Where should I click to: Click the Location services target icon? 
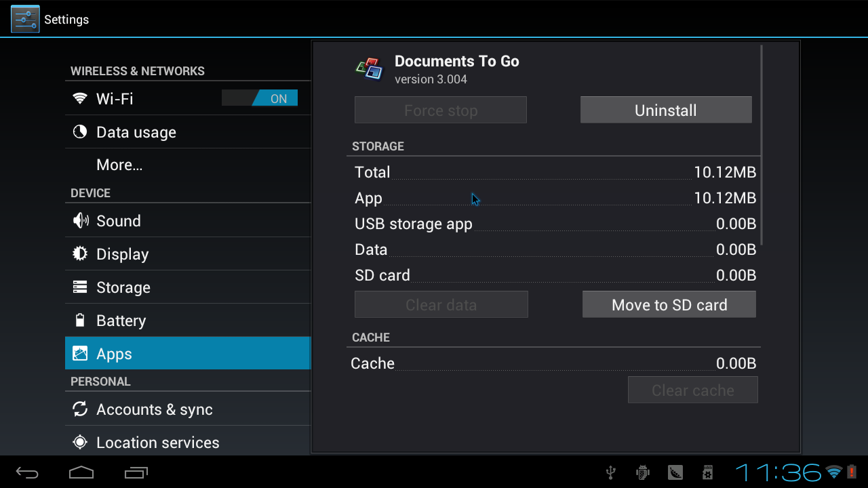click(80, 442)
